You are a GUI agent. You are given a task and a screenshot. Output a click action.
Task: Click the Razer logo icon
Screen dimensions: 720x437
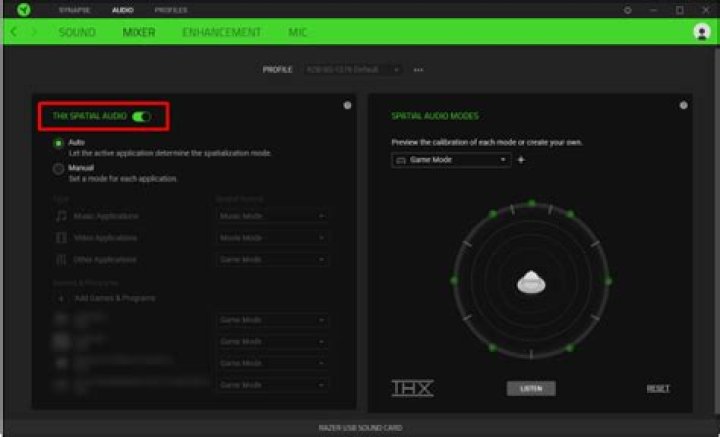23,9
